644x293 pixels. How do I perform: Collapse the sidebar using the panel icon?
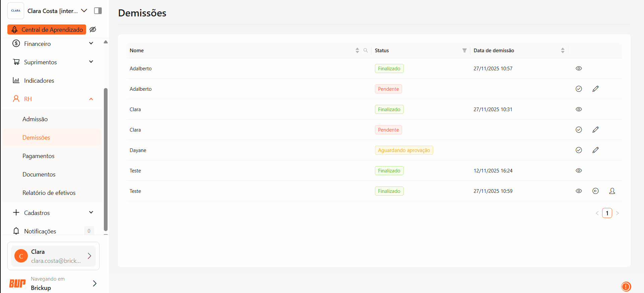pos(98,11)
